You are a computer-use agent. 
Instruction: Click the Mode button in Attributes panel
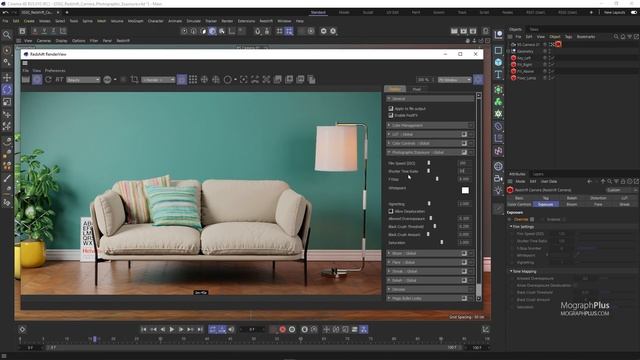click(x=520, y=181)
